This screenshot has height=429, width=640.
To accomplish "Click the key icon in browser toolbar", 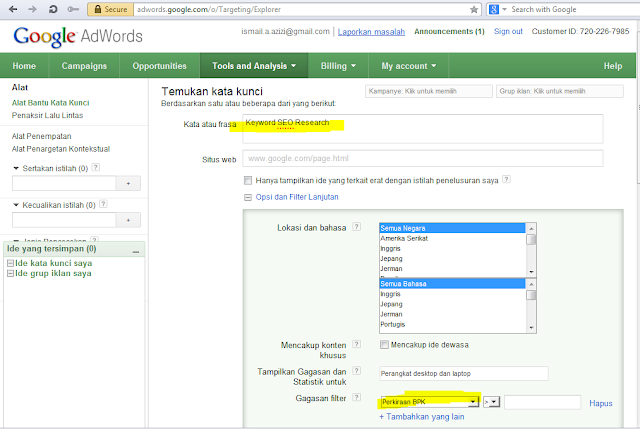I will (73, 9).
